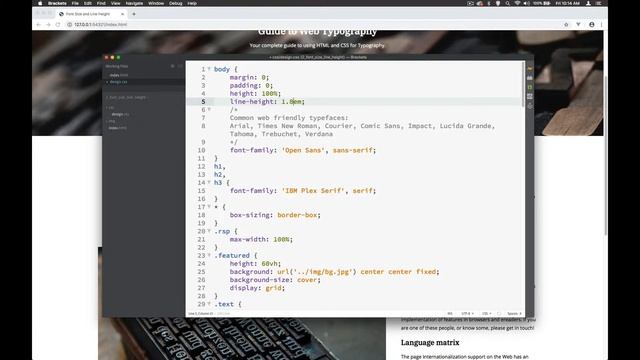This screenshot has width=640, height=360.
Task: Open the Brackets app menu
Action: [57, 3]
